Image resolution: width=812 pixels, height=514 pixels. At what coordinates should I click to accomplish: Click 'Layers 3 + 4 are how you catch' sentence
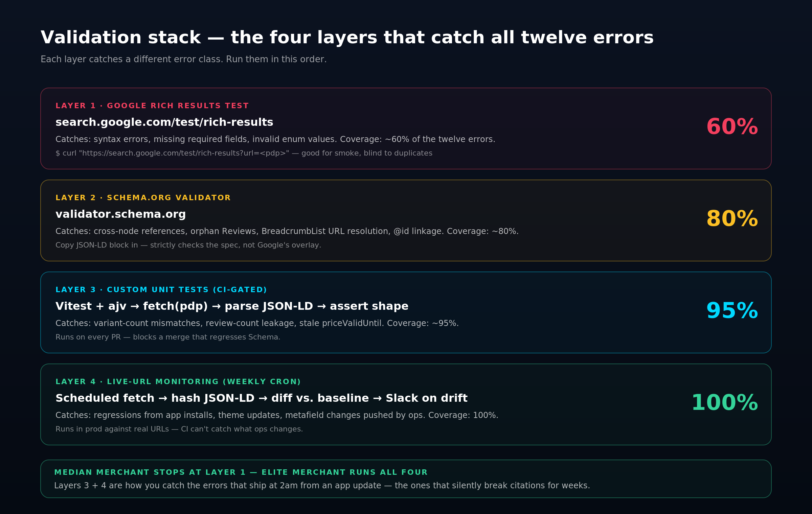[322, 486]
